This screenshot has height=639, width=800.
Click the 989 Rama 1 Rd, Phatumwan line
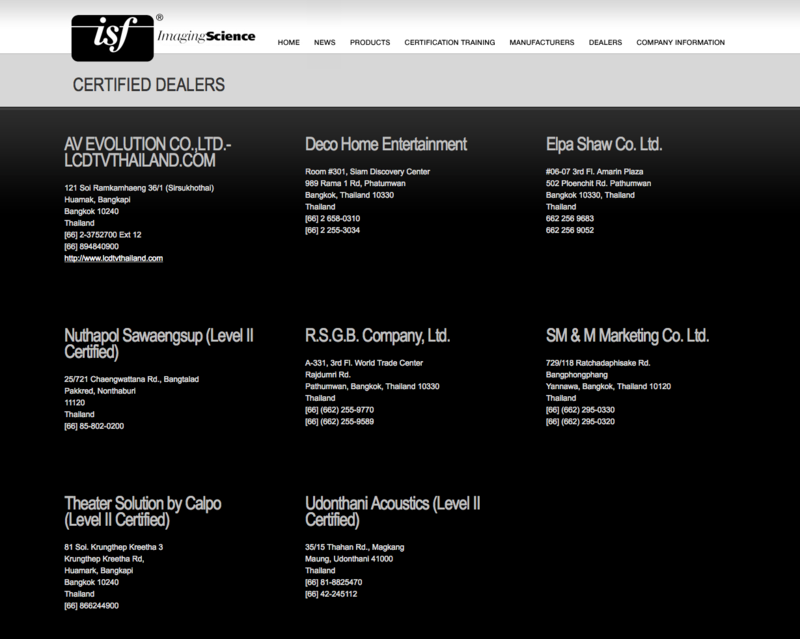click(x=355, y=183)
